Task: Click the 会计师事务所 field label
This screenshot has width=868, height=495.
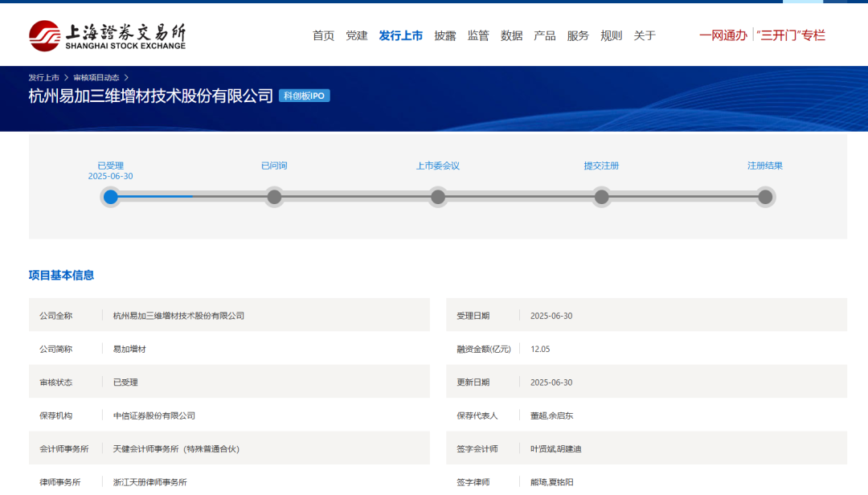Action: (64, 448)
